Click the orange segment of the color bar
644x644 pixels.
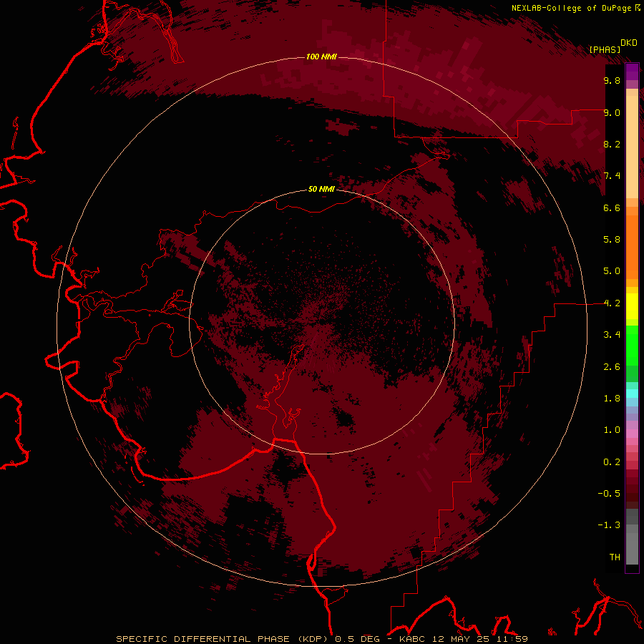pyautogui.click(x=632, y=246)
